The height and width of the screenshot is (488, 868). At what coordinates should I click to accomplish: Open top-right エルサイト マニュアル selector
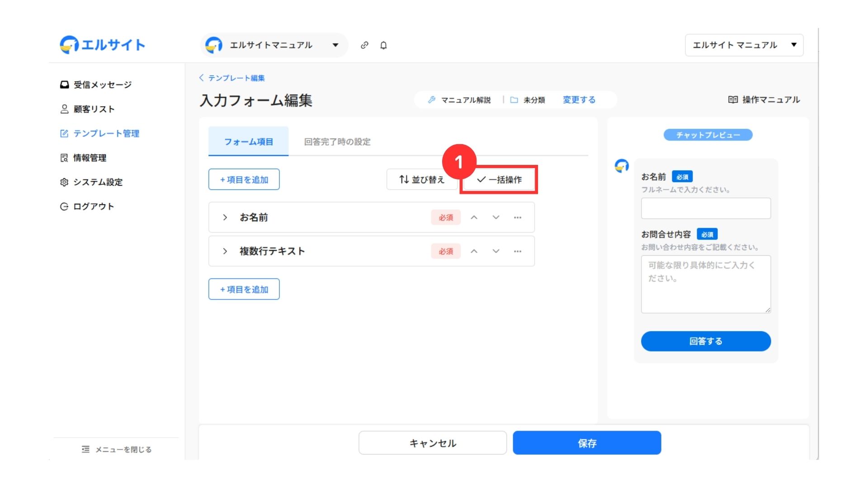[744, 45]
